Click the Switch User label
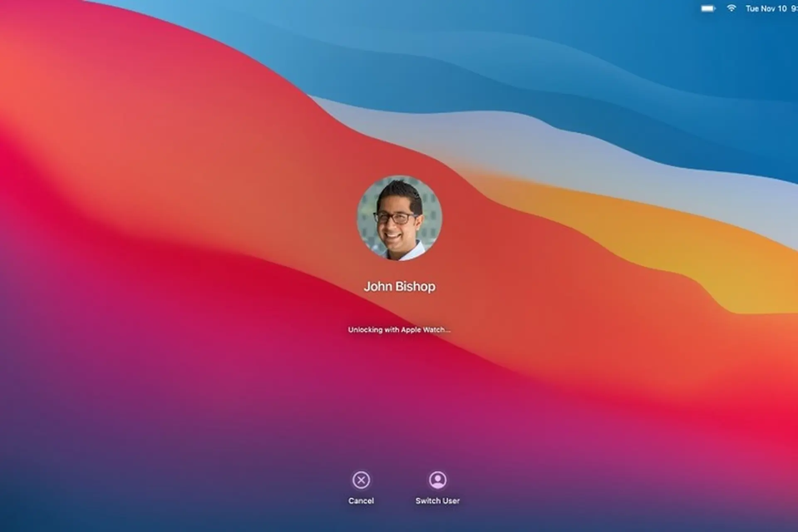 (438, 501)
